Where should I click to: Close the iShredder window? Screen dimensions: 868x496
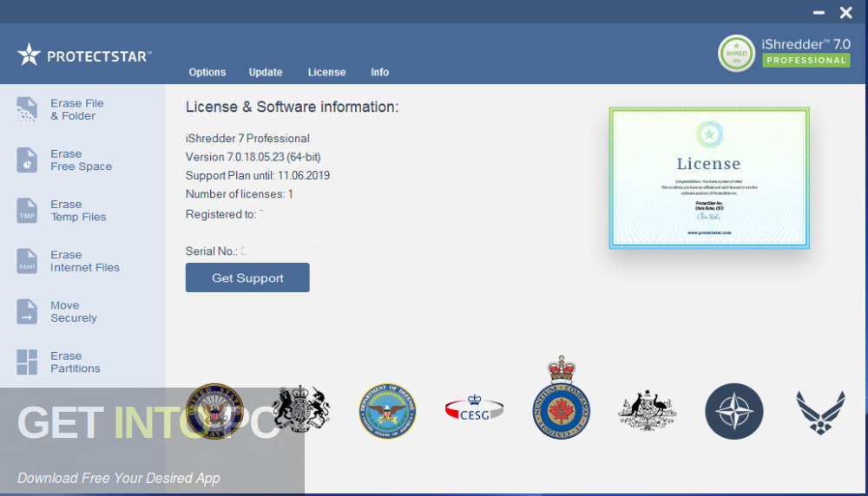coord(845,12)
